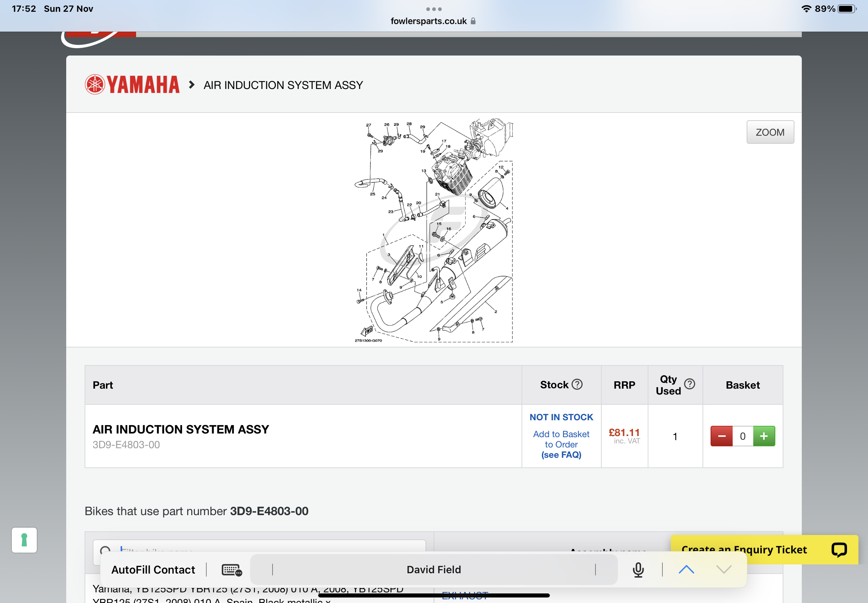Click the 'Part' column header
Viewport: 868px width, 603px height.
[103, 385]
